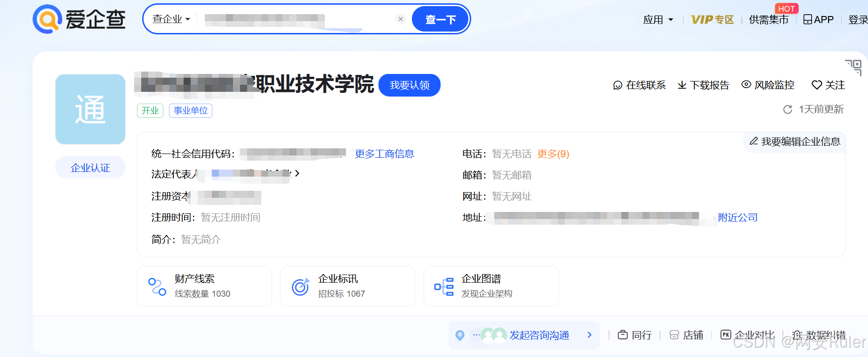The width and height of the screenshot is (868, 357).
Task: Click the arrow next to 发起咨询沟通
Action: point(589,335)
